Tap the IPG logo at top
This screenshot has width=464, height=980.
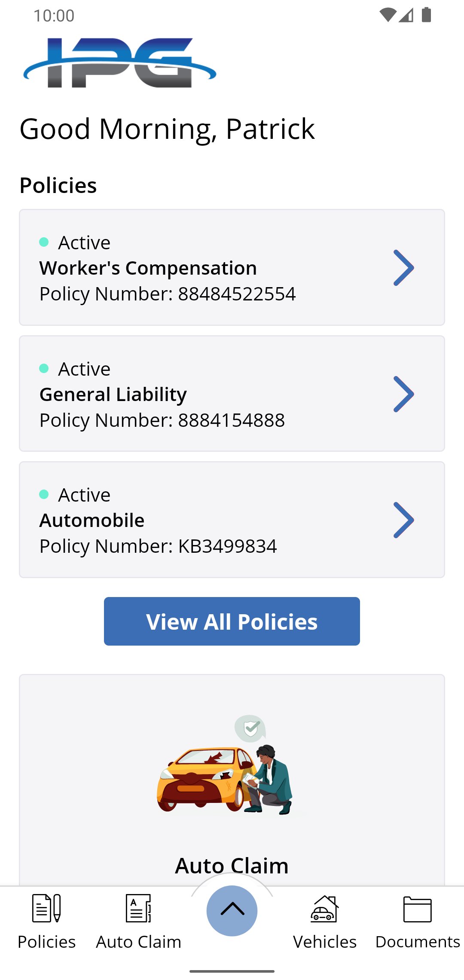[119, 63]
